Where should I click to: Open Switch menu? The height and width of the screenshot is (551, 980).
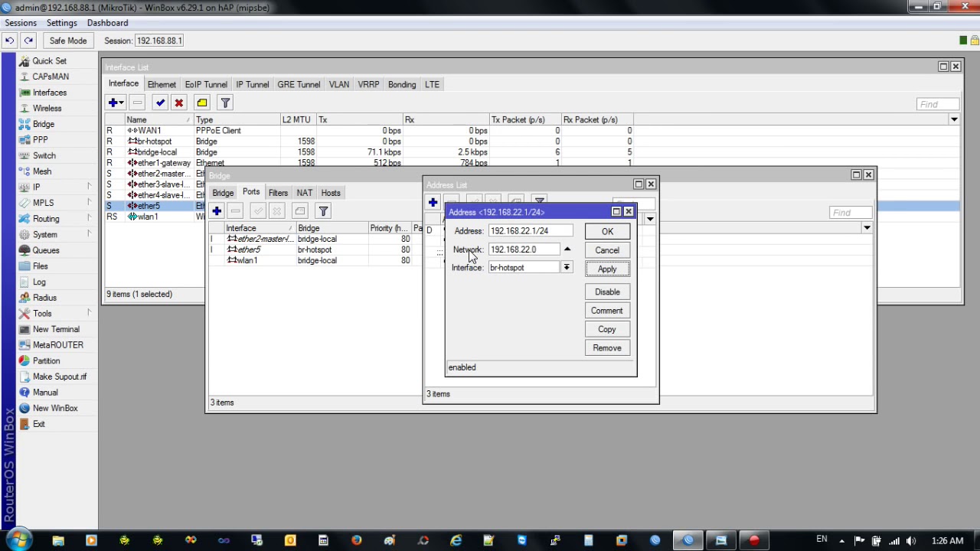[x=44, y=155]
